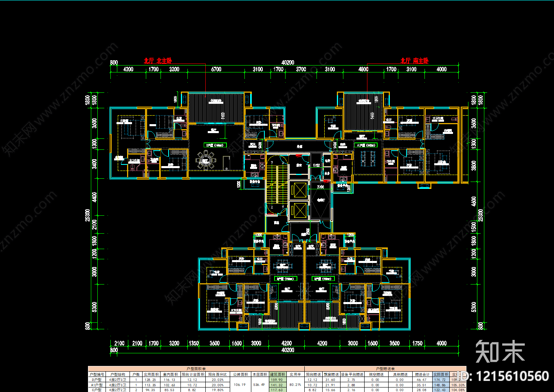This screenshot has height=392, width=554.
Task: Click the '飘窗赠送' column header
Action: click(331, 374)
